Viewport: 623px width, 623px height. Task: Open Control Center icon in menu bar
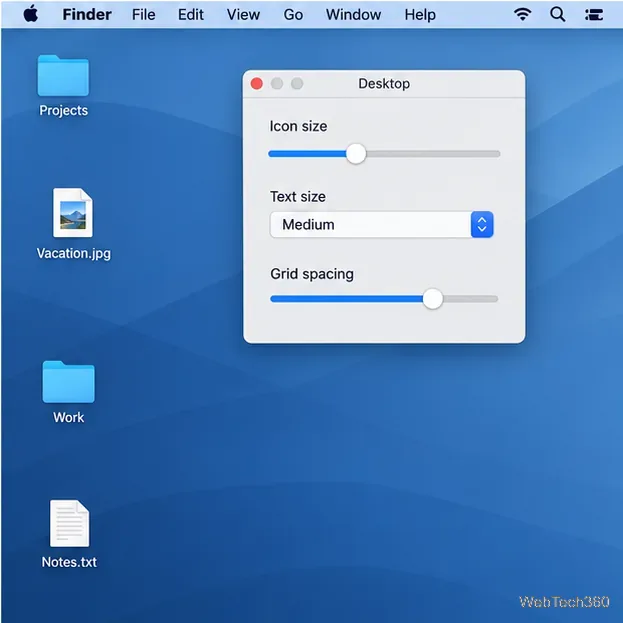click(594, 15)
